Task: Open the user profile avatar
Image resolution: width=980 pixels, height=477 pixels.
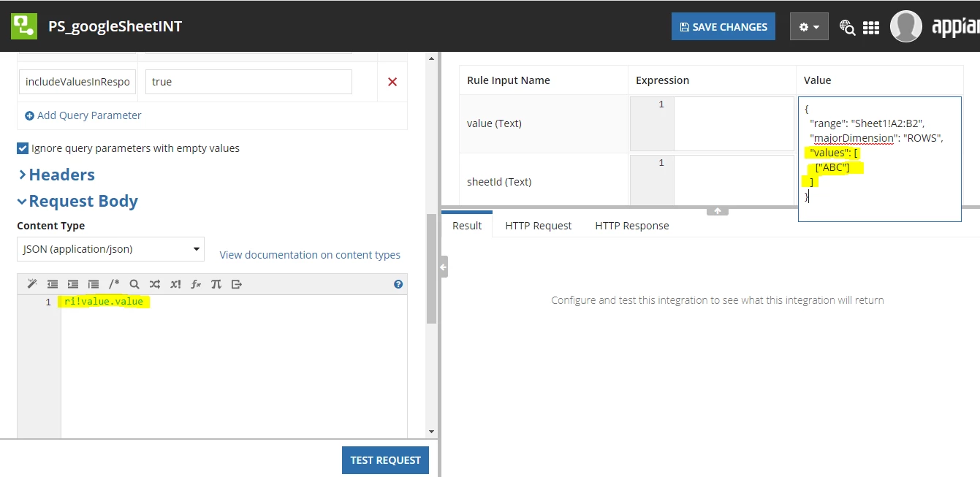Action: (x=905, y=26)
